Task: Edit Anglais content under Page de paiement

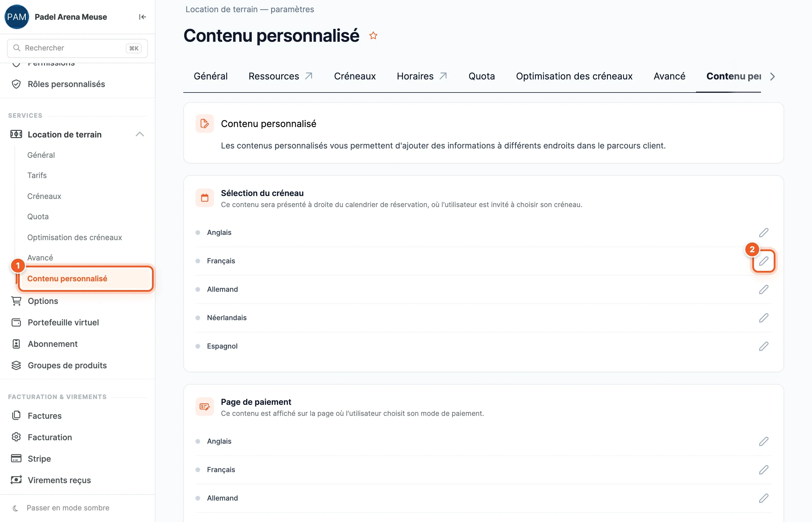Action: [x=764, y=441]
